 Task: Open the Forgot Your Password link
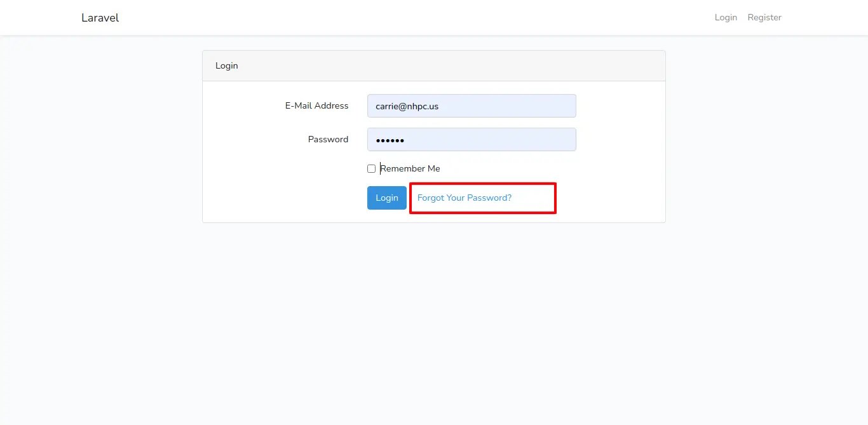point(465,198)
